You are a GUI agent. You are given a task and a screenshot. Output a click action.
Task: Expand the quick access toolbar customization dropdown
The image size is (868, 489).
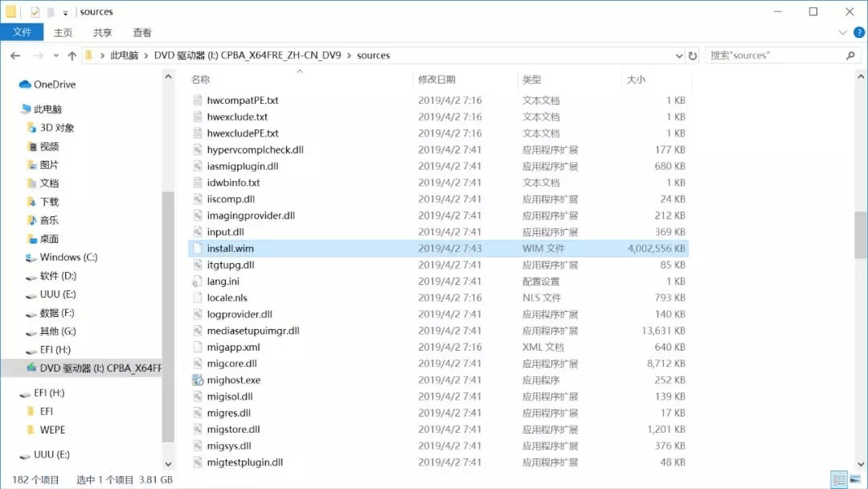click(x=64, y=12)
